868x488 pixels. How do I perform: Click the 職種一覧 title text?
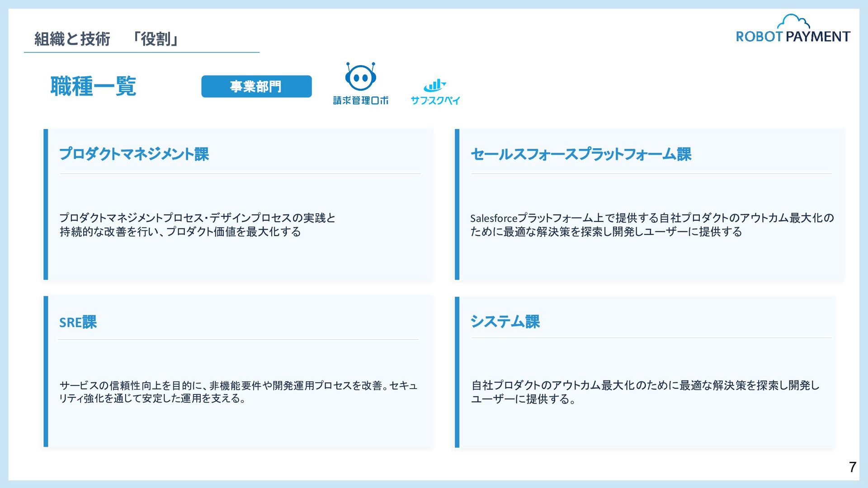tap(93, 86)
